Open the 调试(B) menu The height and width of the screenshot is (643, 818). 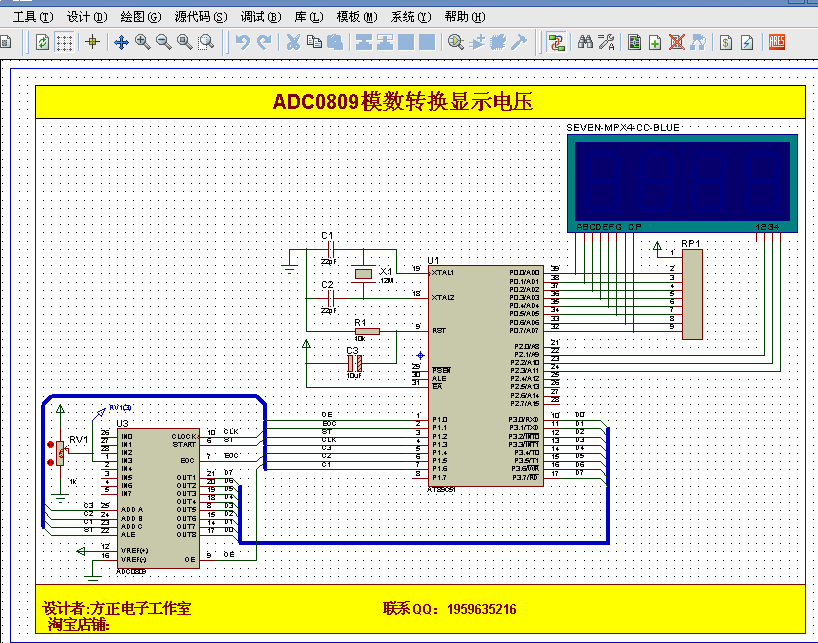tap(261, 17)
